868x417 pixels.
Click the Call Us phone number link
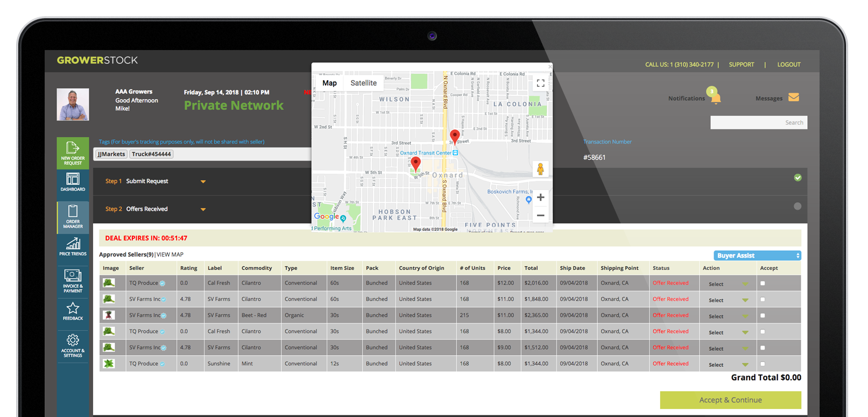[x=679, y=65]
